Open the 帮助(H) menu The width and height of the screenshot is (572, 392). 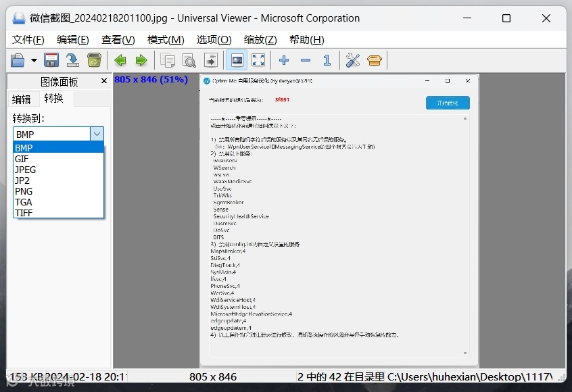click(x=306, y=40)
